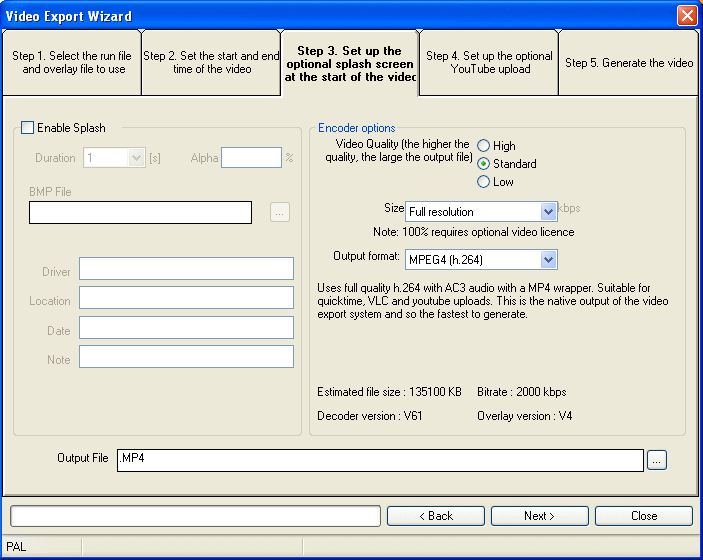Open Step 4 YouTube upload tab
This screenshot has width=703, height=560.
point(488,63)
